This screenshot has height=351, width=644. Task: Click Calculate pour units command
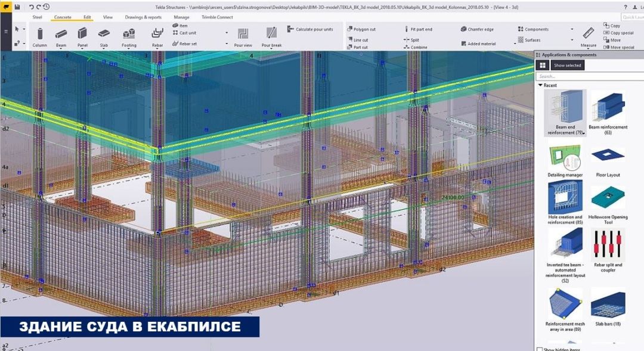pyautogui.click(x=311, y=29)
